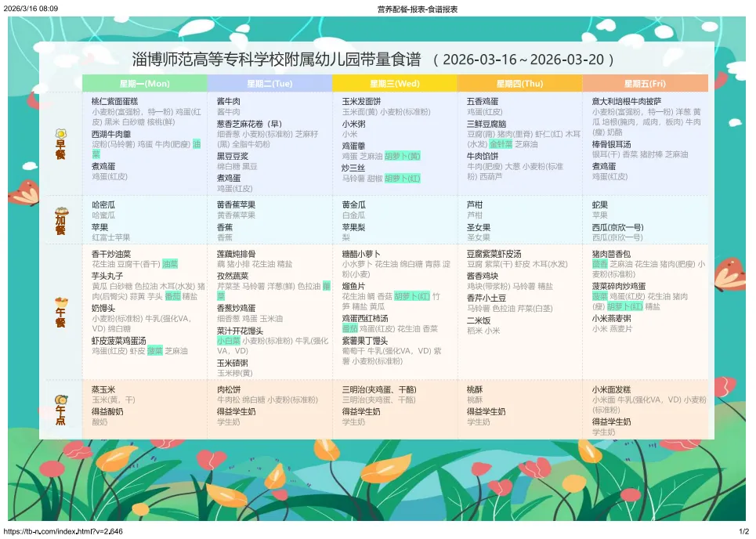
Task: Select the 星期五(Fri) column header
Action: coord(645,83)
